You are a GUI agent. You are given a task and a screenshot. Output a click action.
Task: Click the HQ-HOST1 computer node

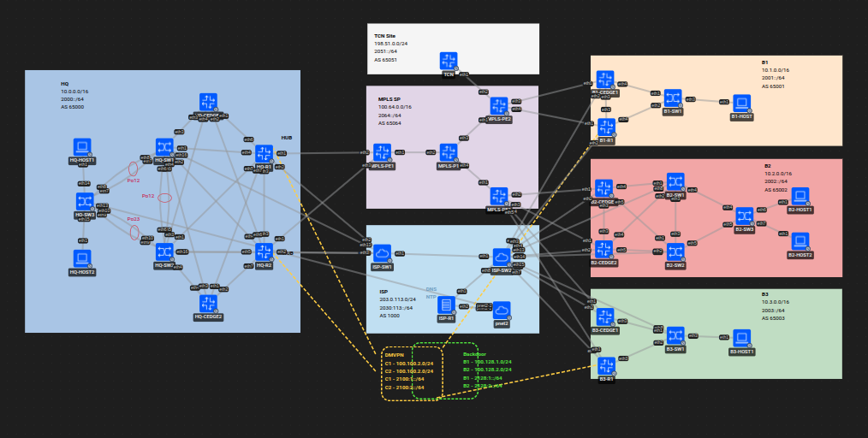point(82,147)
